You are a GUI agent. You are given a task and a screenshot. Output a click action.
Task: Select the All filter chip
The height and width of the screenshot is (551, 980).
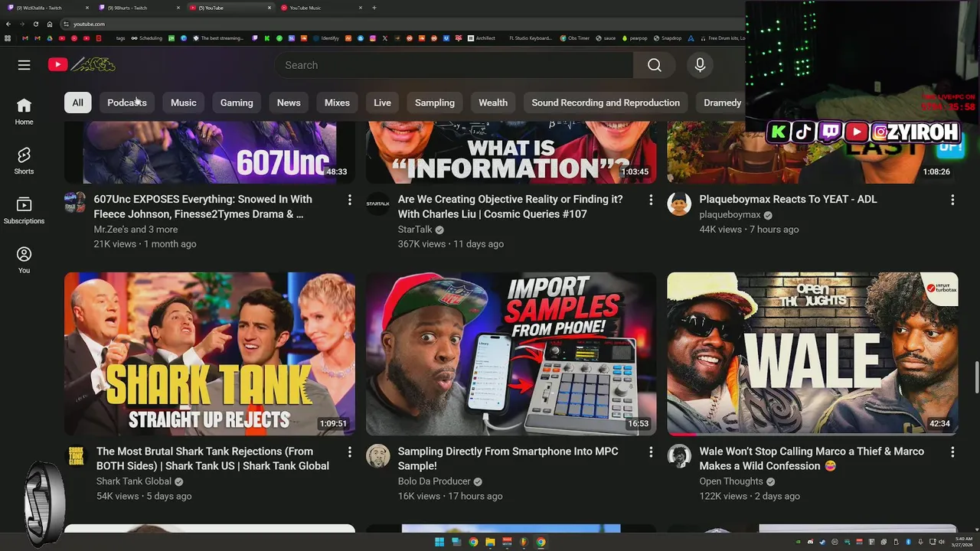pos(78,103)
